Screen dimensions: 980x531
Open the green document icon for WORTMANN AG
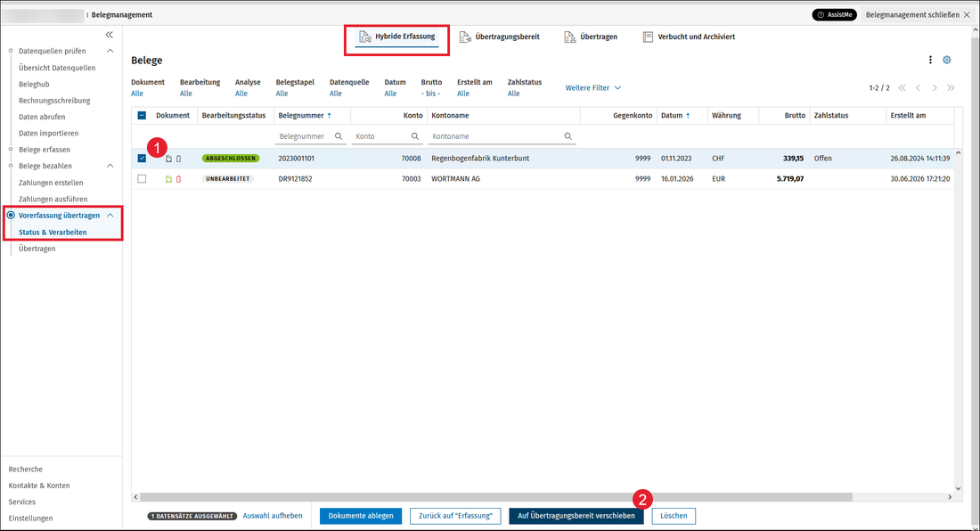[168, 179]
